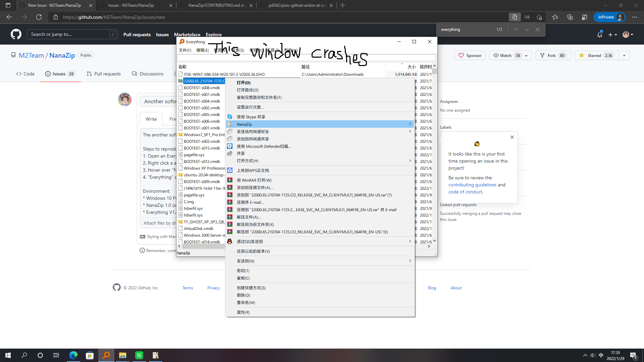Open file with WinRAR from context menu
The width and height of the screenshot is (644, 362).
pos(254,180)
